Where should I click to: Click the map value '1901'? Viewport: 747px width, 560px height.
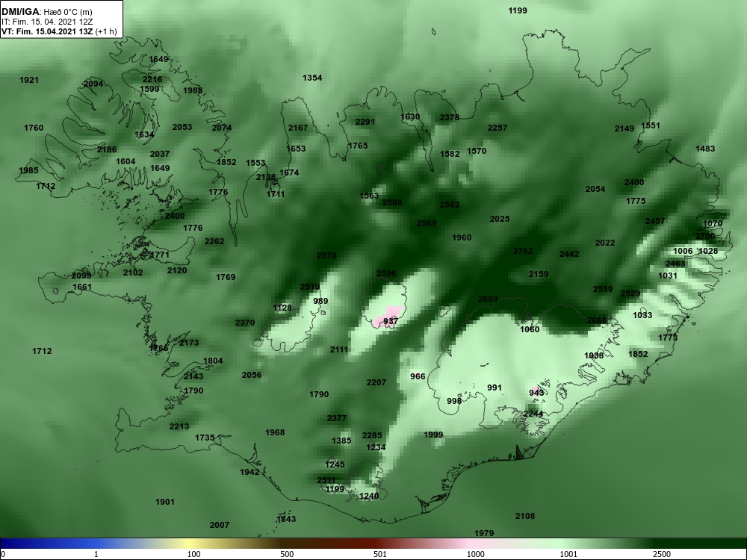(x=165, y=502)
